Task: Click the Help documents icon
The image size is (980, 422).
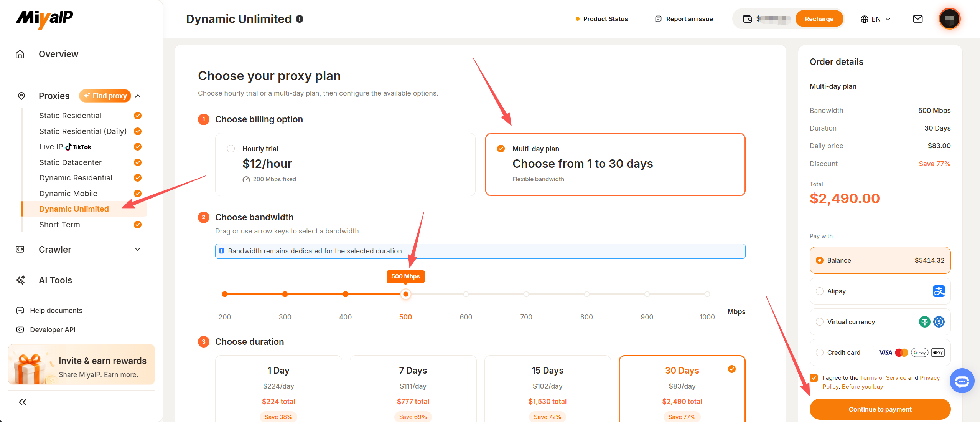Action: [20, 311]
